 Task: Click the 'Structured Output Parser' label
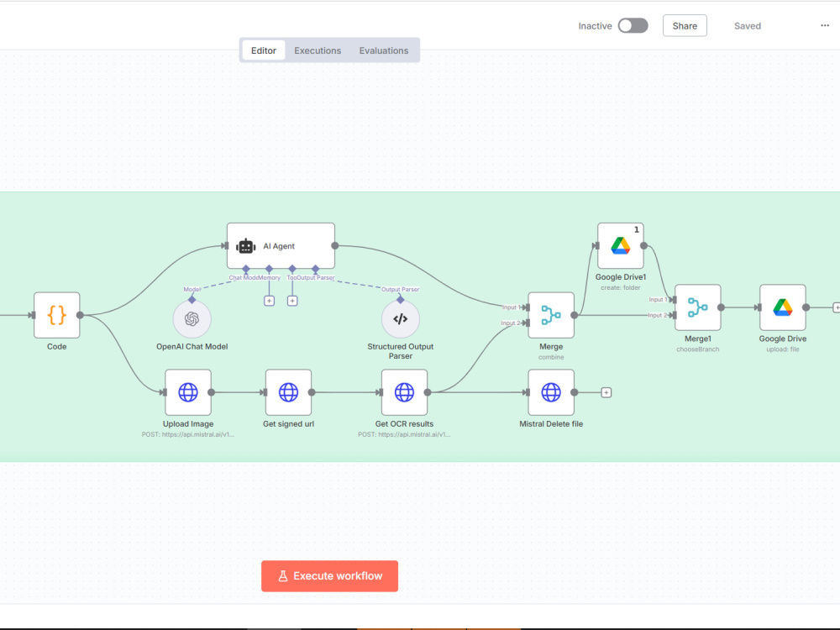tap(400, 351)
